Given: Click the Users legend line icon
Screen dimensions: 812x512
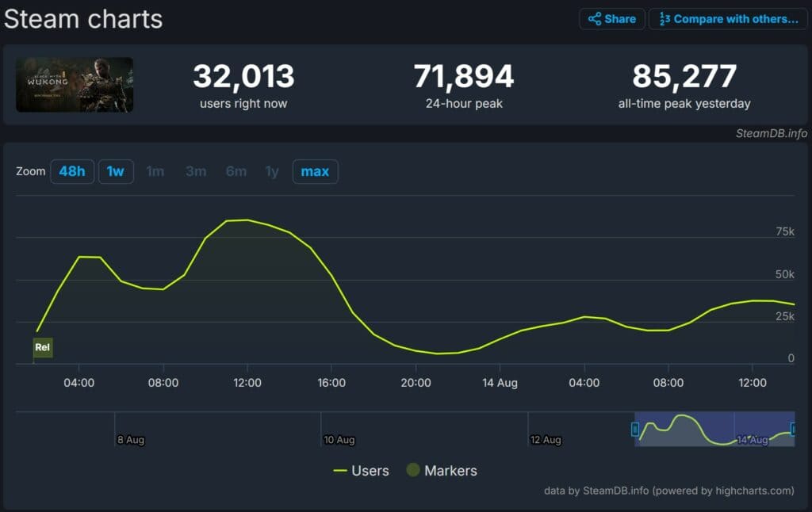Looking at the screenshot, I should pyautogui.click(x=340, y=471).
